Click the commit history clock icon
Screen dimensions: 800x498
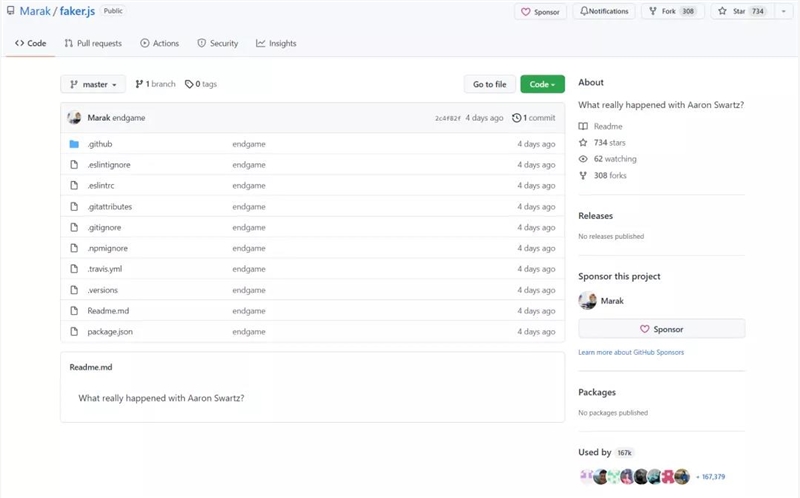pyautogui.click(x=516, y=118)
